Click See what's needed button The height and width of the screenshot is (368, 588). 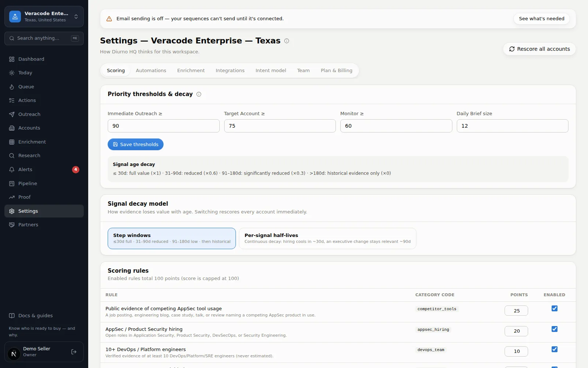pyautogui.click(x=541, y=19)
